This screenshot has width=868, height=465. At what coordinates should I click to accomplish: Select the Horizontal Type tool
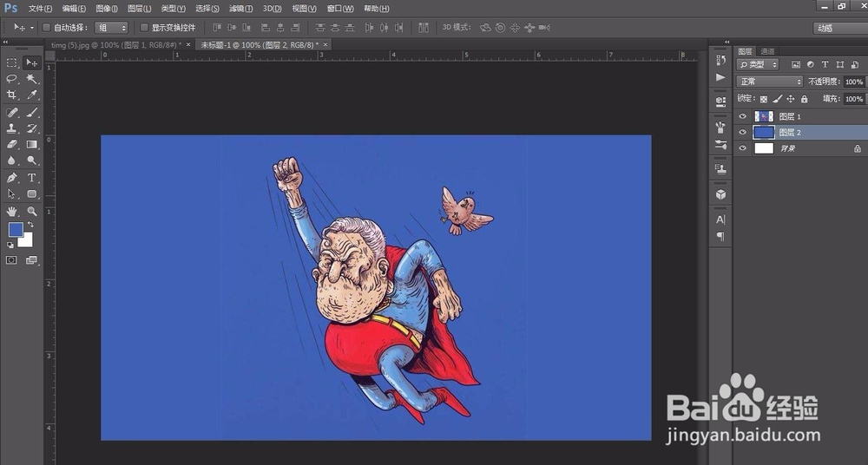pyautogui.click(x=32, y=178)
